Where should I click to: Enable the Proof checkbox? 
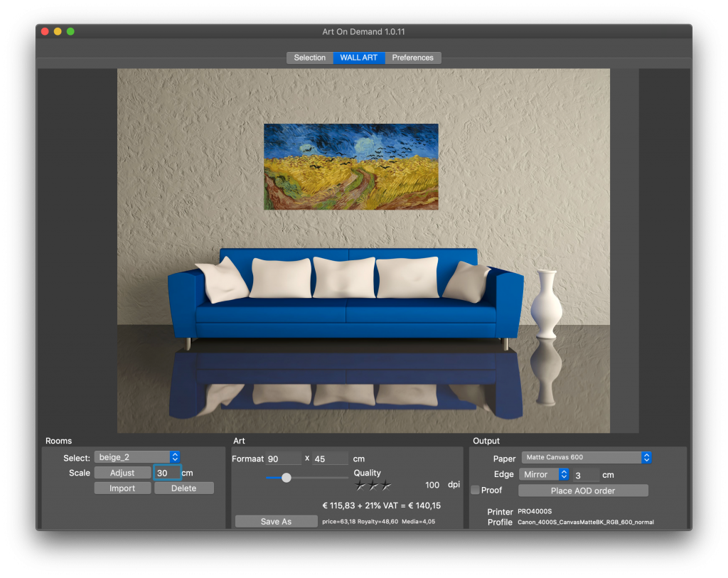pos(475,490)
